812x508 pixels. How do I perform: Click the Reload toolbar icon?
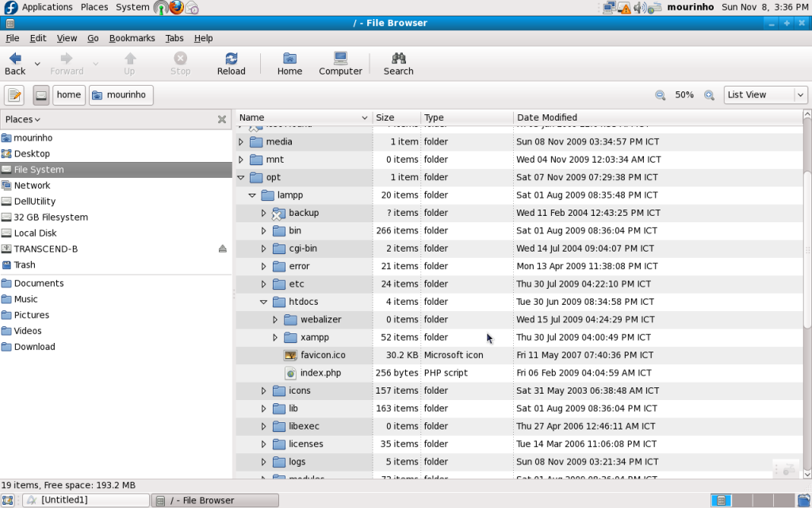231,60
